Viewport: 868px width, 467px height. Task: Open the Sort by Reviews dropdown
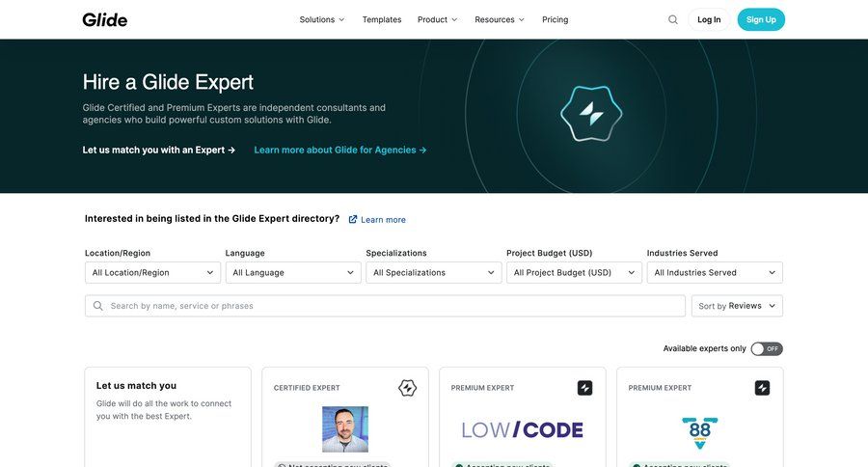click(x=737, y=306)
